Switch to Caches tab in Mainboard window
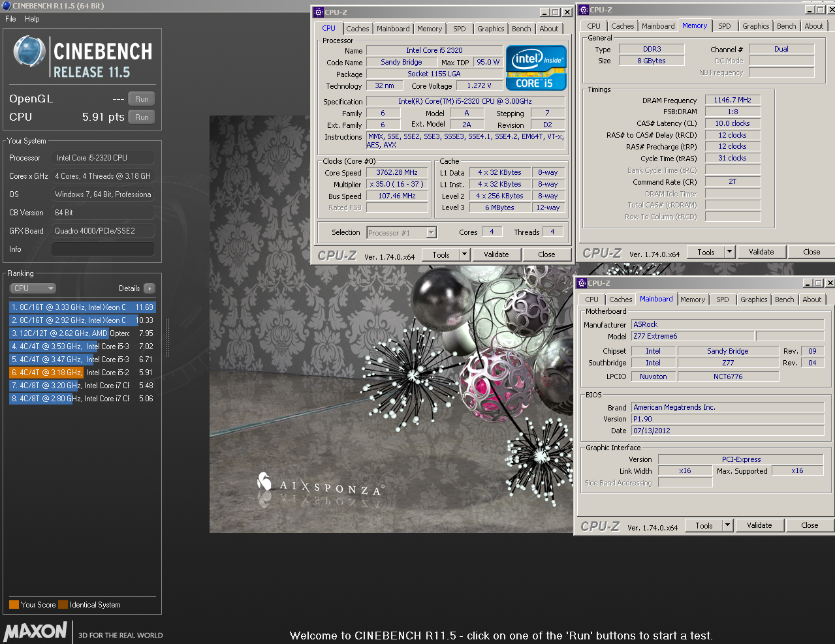Viewport: 835px width, 644px height. (620, 299)
